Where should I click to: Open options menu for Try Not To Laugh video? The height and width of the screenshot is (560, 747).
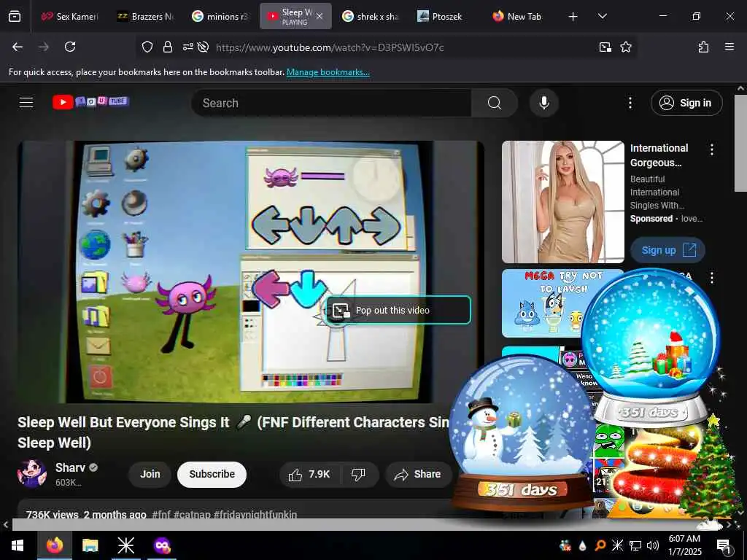tap(712, 278)
